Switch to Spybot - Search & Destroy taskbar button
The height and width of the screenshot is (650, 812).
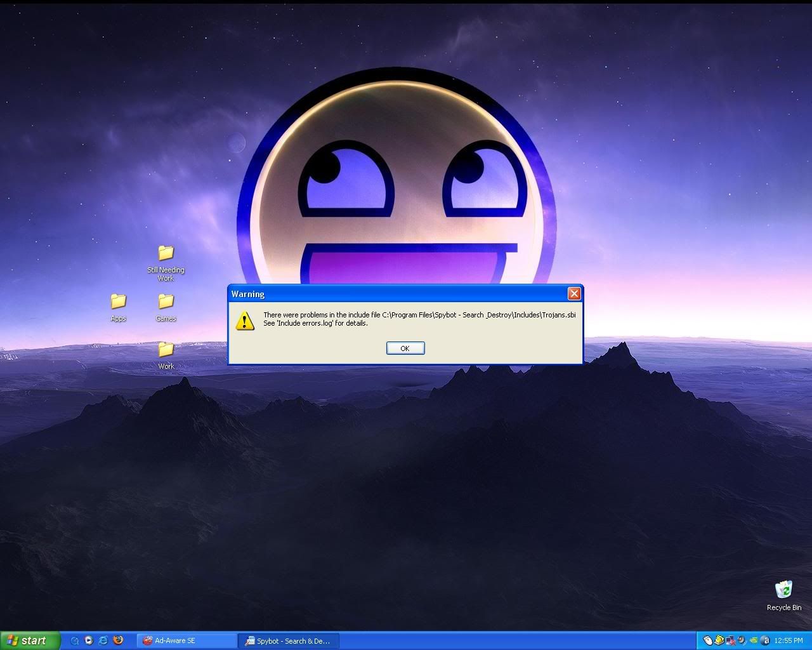tap(289, 641)
